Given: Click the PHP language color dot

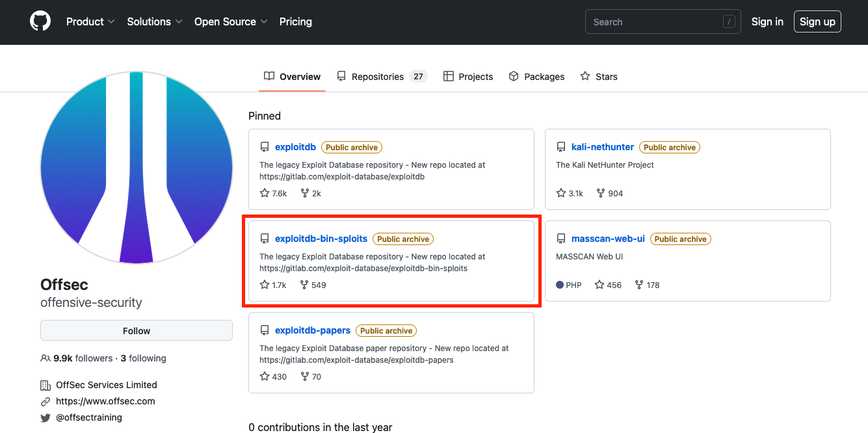Looking at the screenshot, I should point(560,285).
